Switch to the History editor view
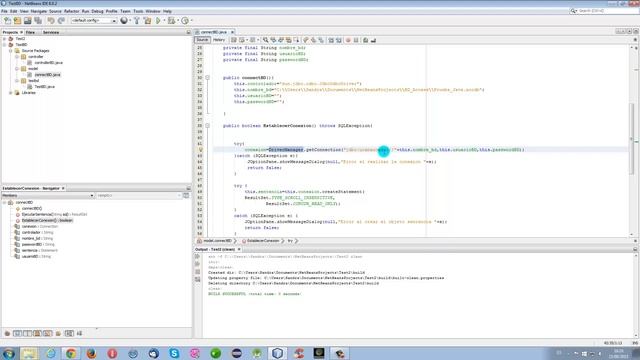Image resolution: width=640 pixels, height=360 pixels. click(219, 40)
